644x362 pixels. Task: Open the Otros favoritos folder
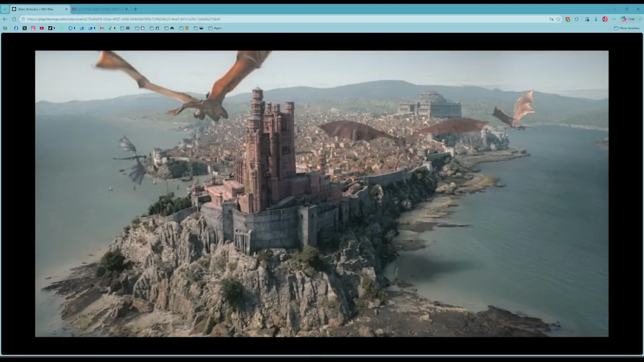click(627, 28)
